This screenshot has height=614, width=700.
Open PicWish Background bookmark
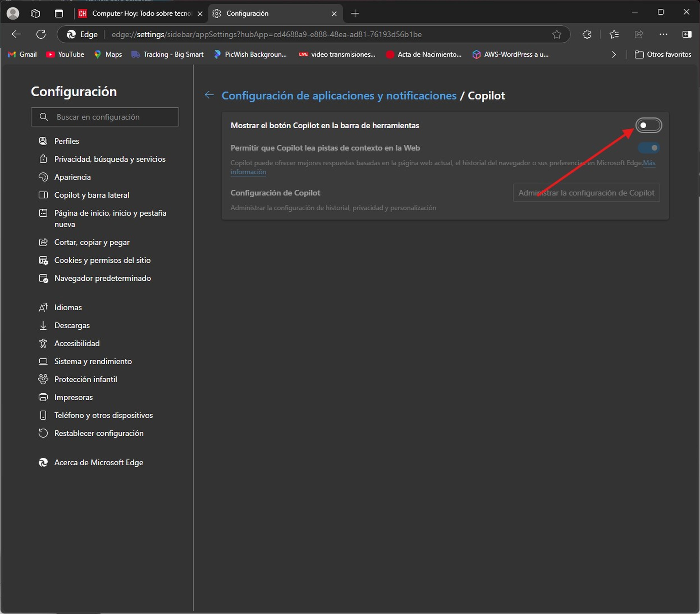250,55
